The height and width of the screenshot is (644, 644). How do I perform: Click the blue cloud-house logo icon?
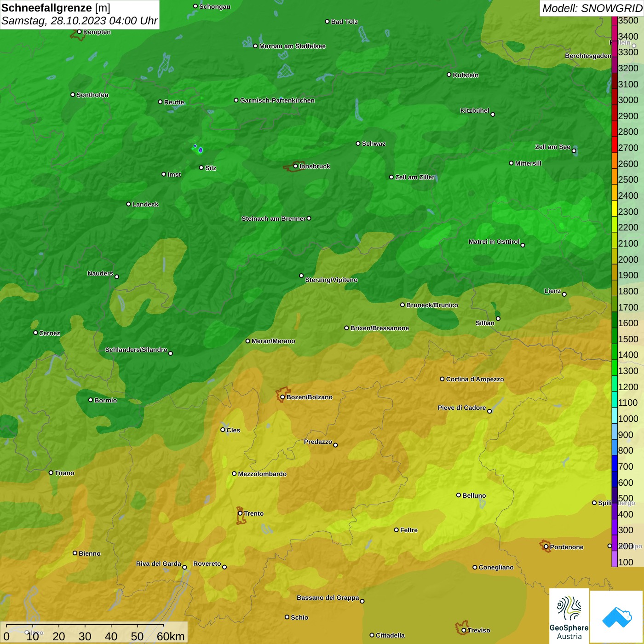tap(617, 617)
